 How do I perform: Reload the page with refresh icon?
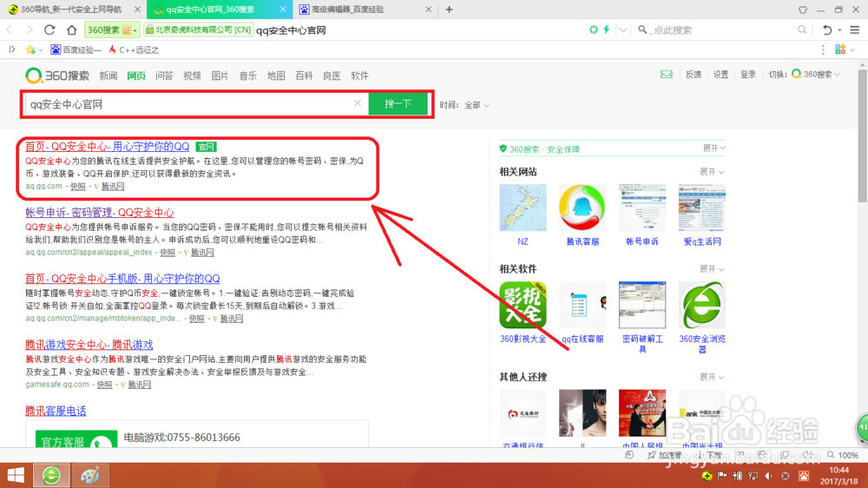(x=49, y=30)
